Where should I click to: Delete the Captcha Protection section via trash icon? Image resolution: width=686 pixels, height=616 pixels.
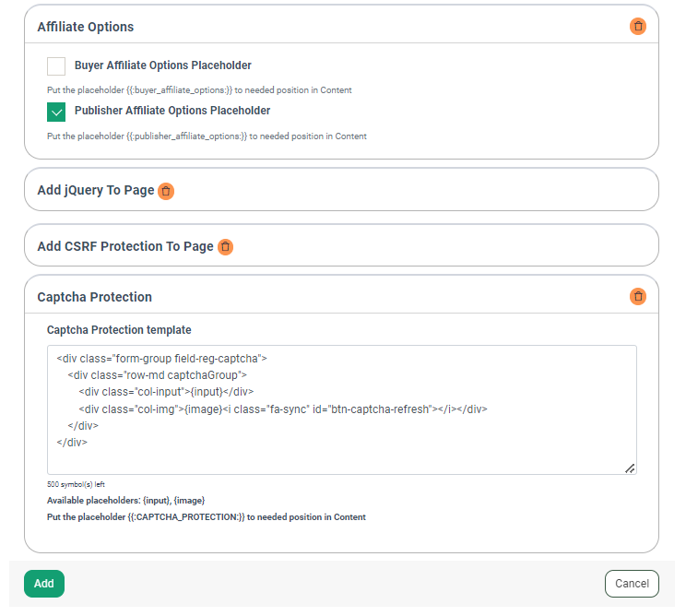coord(638,297)
